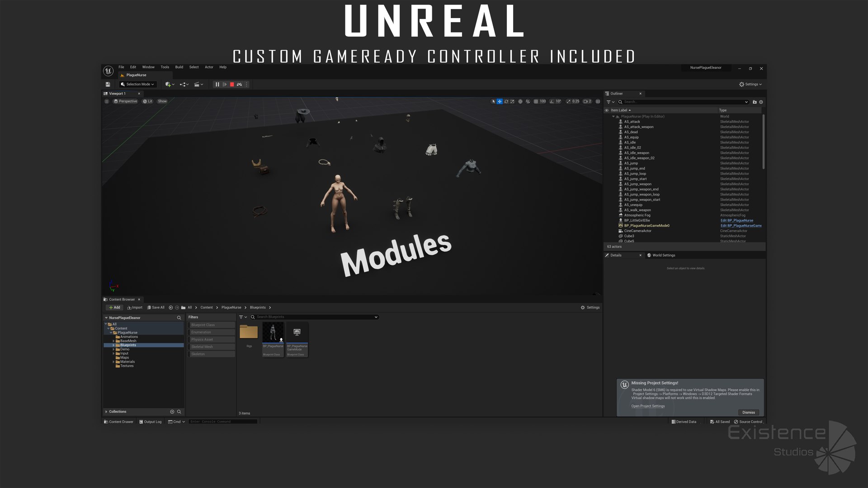868x488 pixels.
Task: Choose the Select objects cursor tool
Action: (x=493, y=102)
